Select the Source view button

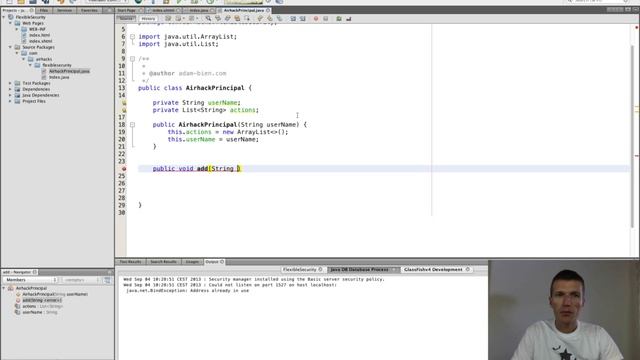pyautogui.click(x=126, y=18)
